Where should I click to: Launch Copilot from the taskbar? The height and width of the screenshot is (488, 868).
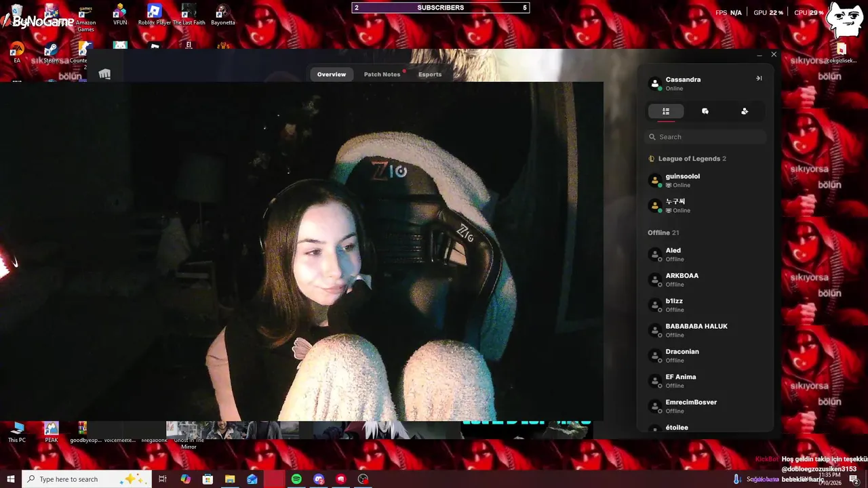pyautogui.click(x=185, y=479)
